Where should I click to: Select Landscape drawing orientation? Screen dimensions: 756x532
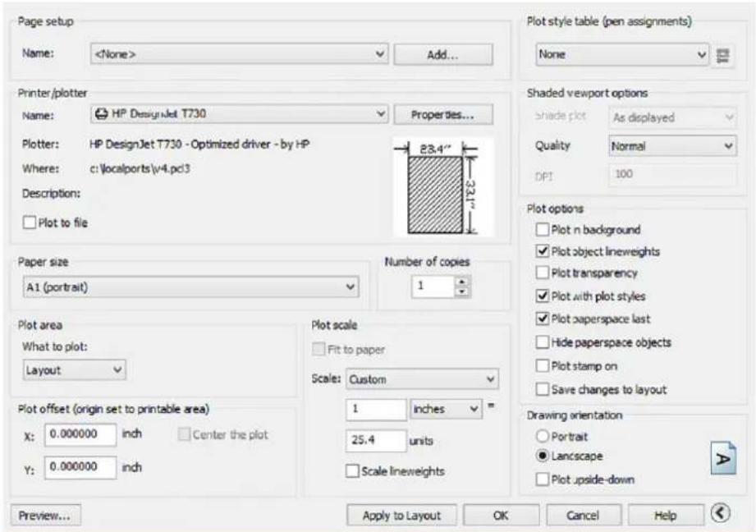543,456
